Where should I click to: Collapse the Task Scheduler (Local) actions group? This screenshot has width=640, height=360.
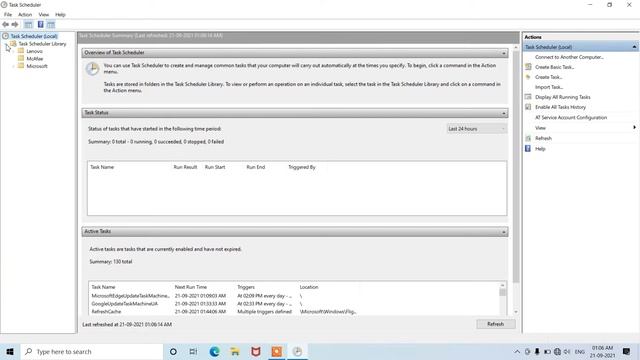634,47
